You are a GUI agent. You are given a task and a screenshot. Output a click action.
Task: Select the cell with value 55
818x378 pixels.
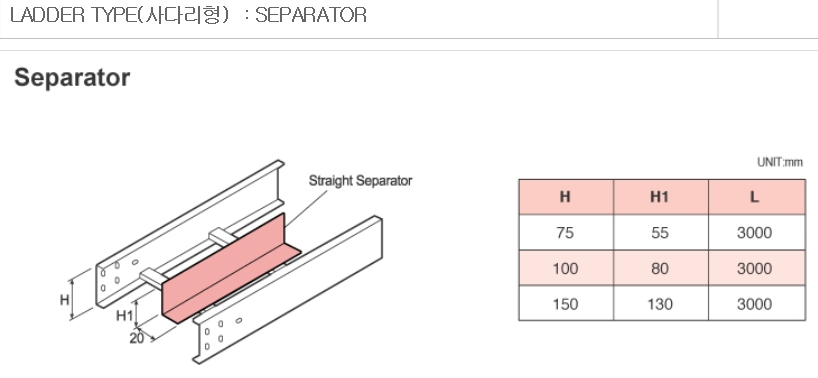pos(660,233)
